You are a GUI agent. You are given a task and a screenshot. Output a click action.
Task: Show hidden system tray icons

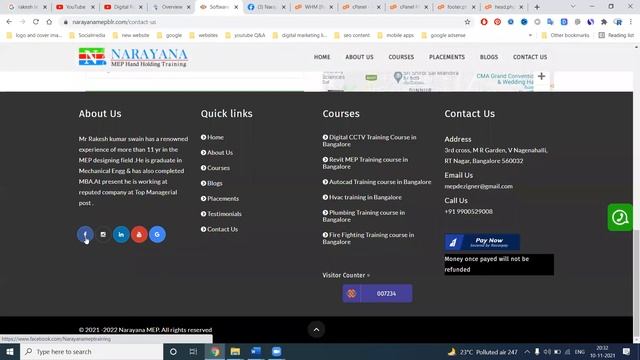(527, 352)
